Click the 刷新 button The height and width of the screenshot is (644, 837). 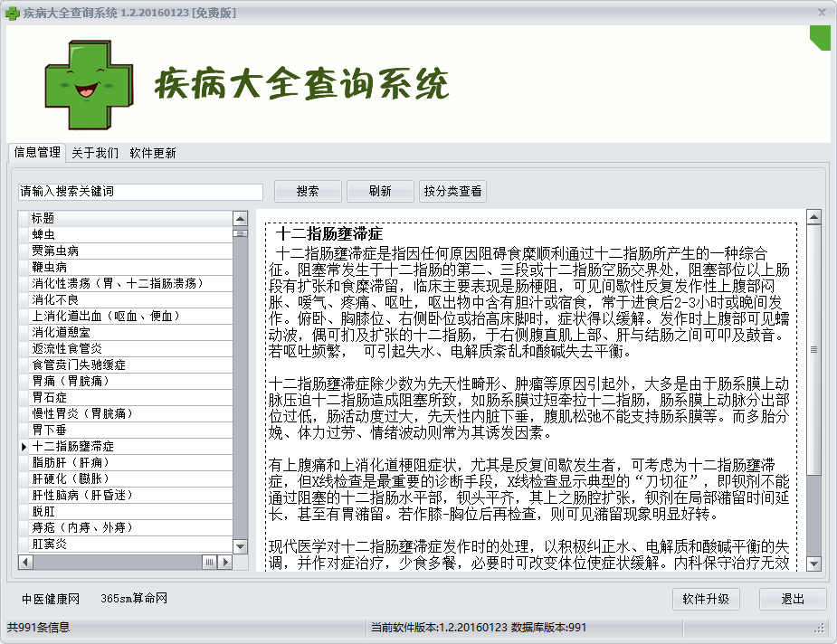coord(378,191)
